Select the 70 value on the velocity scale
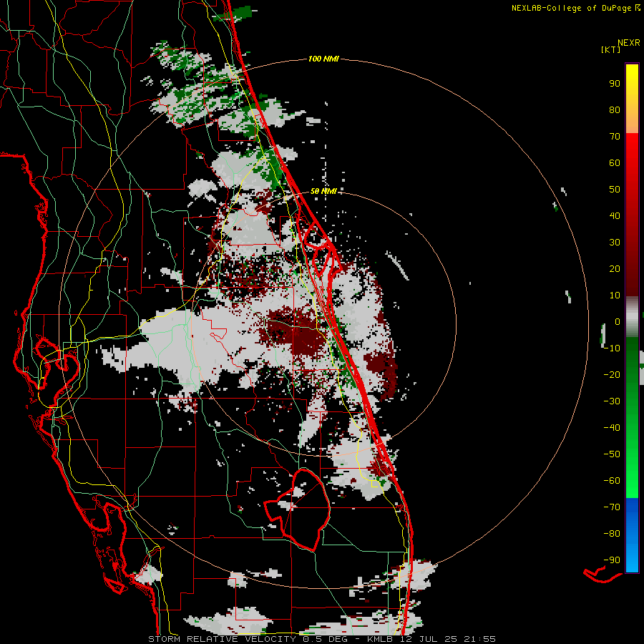This screenshot has width=644, height=644. (x=615, y=137)
